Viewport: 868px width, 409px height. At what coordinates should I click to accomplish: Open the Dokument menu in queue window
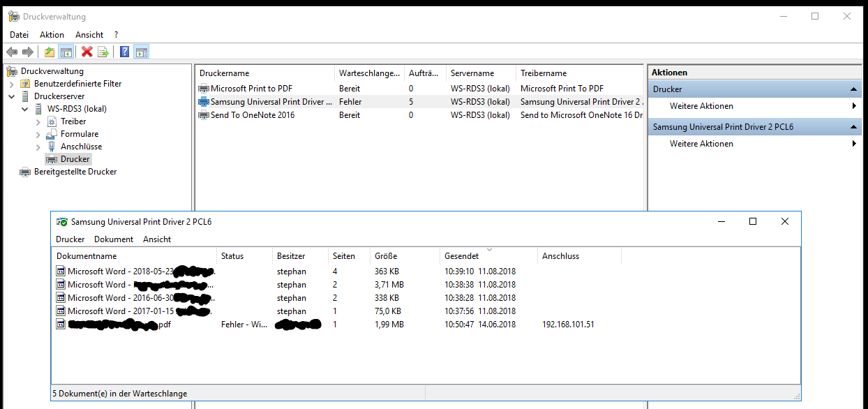114,239
